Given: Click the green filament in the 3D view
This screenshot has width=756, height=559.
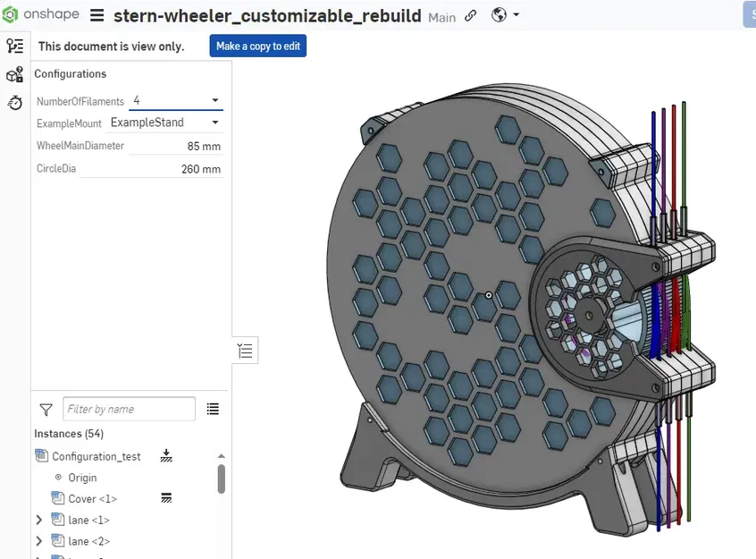Looking at the screenshot, I should click(x=684, y=155).
